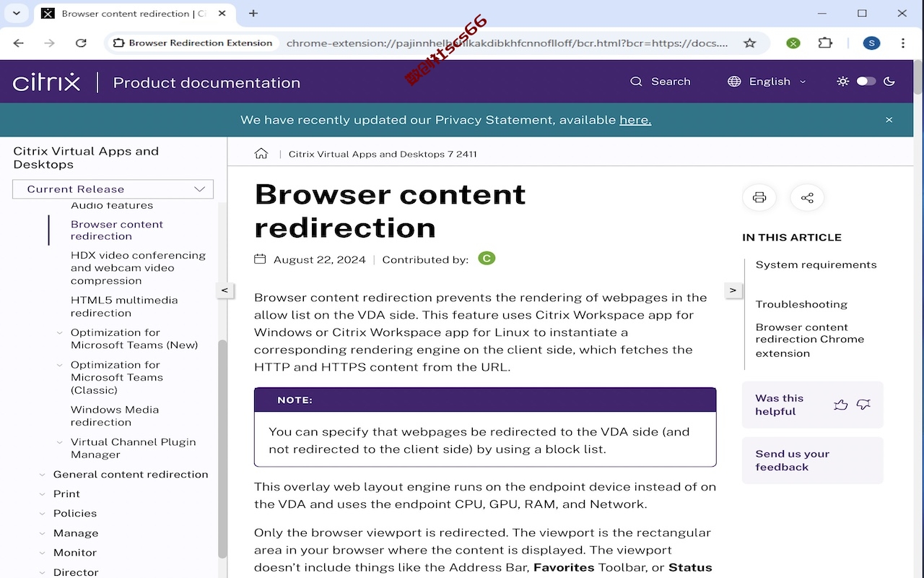The width and height of the screenshot is (924, 578).
Task: Open Citrix Virtual Apps and Desktops 7 2411 breadcrumb
Action: coord(383,154)
